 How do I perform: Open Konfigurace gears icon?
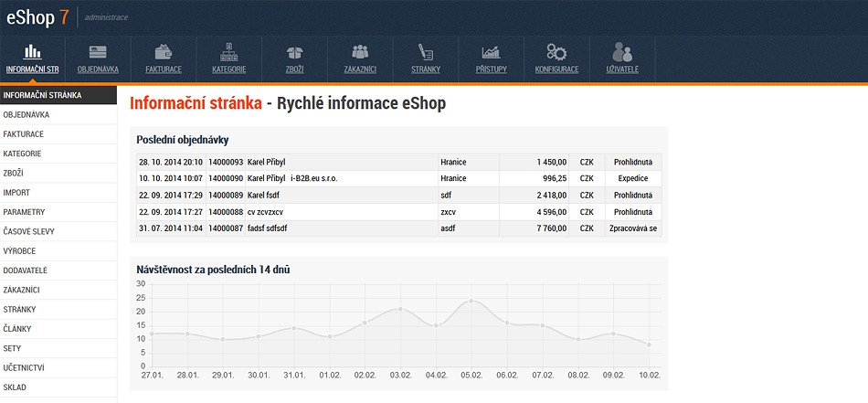point(556,51)
